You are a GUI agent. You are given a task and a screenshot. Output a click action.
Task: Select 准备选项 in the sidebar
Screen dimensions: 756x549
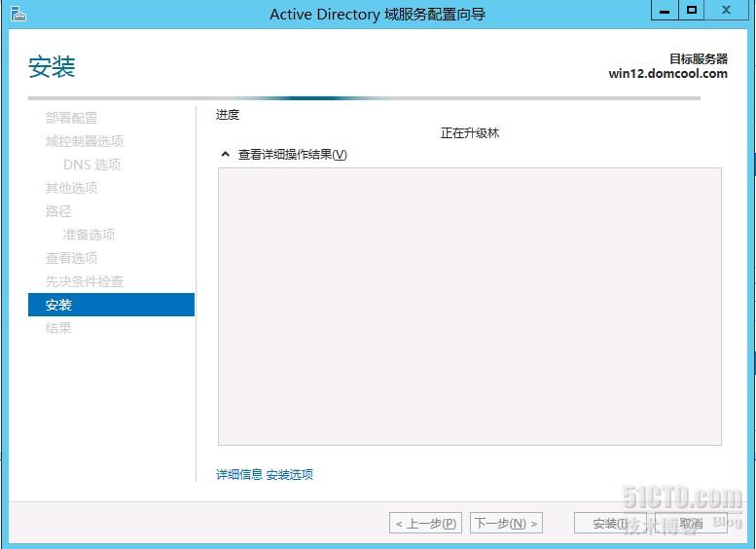(89, 235)
